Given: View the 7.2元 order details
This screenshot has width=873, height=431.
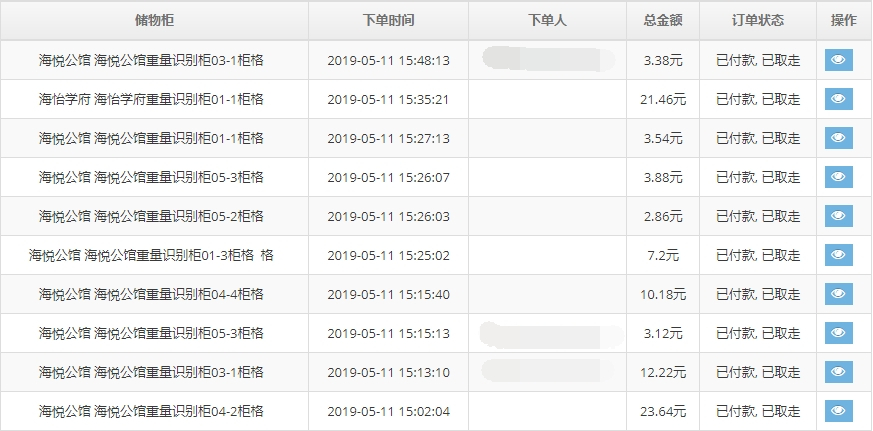Looking at the screenshot, I should pos(838,255).
